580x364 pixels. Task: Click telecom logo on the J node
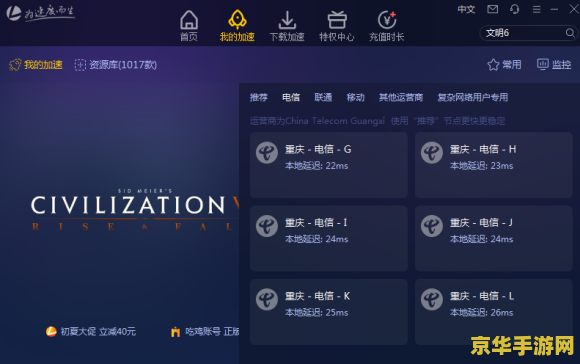[432, 226]
